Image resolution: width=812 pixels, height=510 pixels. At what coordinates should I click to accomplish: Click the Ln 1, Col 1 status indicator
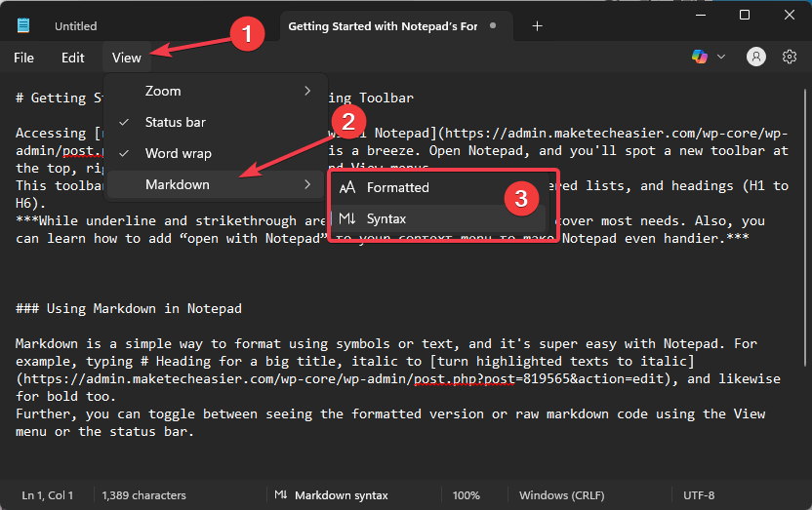(x=48, y=495)
